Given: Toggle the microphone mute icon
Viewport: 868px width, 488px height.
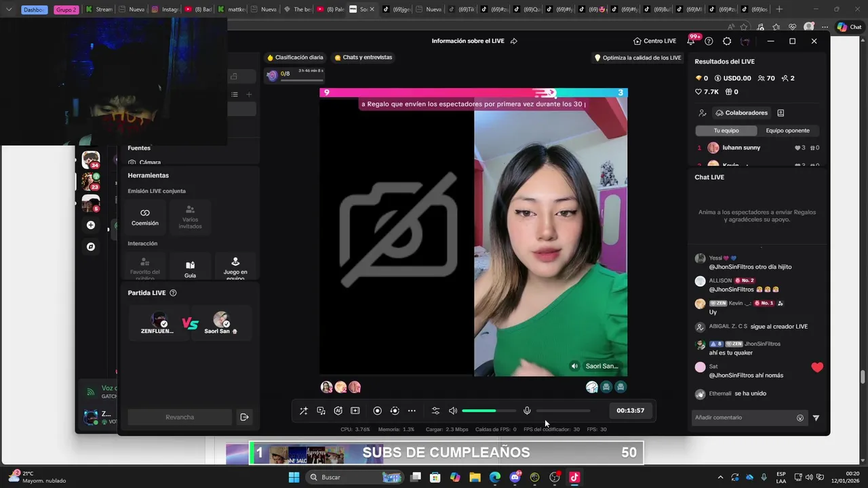Looking at the screenshot, I should click(527, 411).
